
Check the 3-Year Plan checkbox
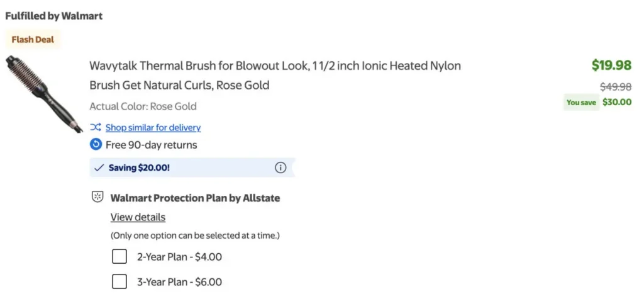119,281
